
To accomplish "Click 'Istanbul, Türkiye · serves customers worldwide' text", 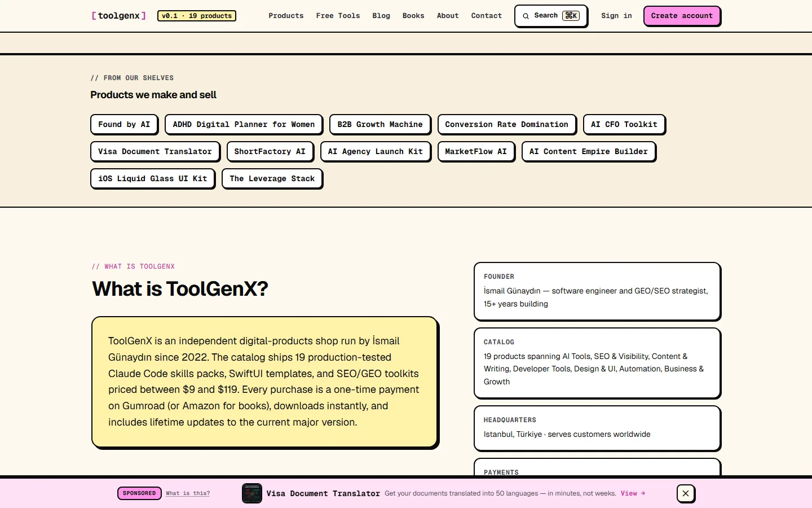I will pos(567,434).
